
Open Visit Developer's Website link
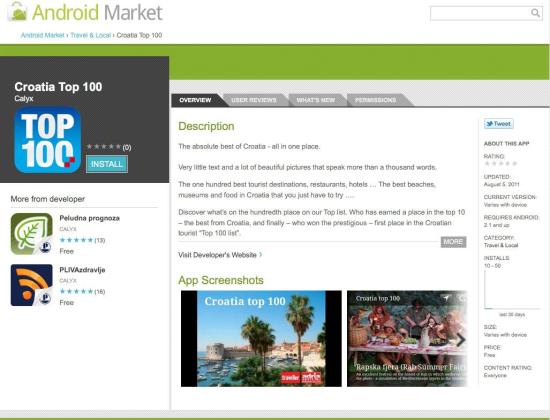[220, 255]
